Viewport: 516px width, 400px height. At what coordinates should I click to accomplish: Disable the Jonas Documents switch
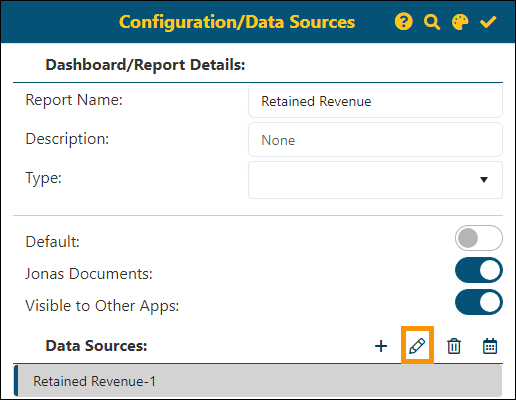[479, 270]
